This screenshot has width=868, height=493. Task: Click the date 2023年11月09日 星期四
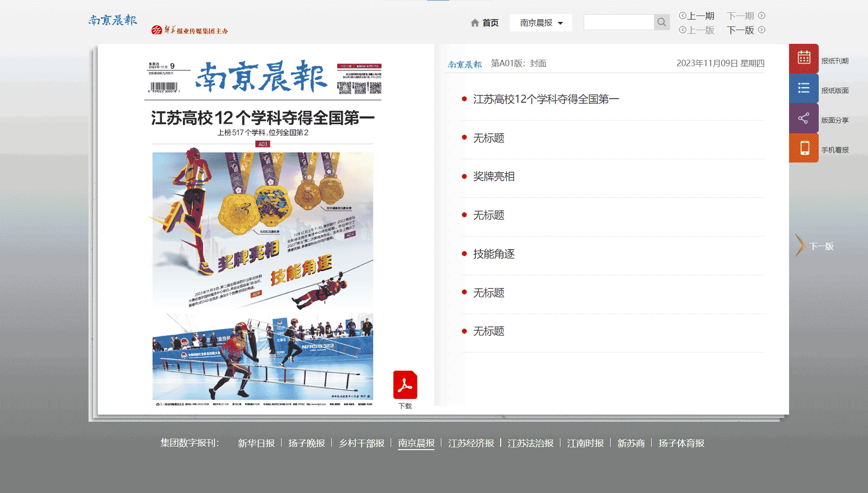[x=720, y=63]
